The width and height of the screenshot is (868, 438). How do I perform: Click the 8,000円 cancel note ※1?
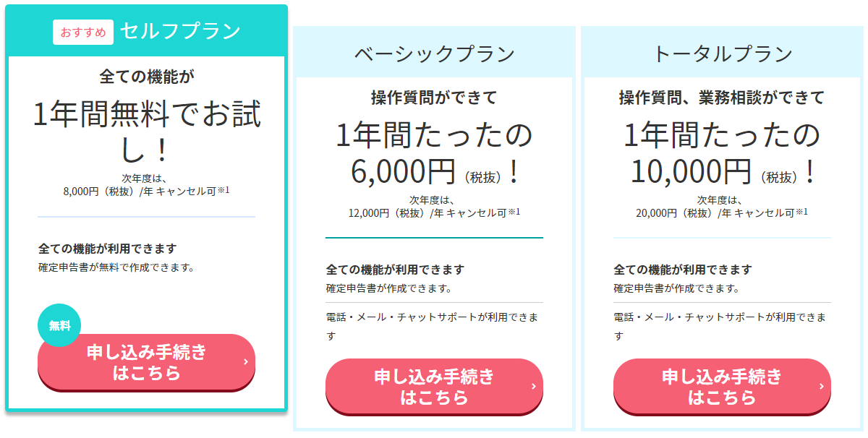point(146,192)
